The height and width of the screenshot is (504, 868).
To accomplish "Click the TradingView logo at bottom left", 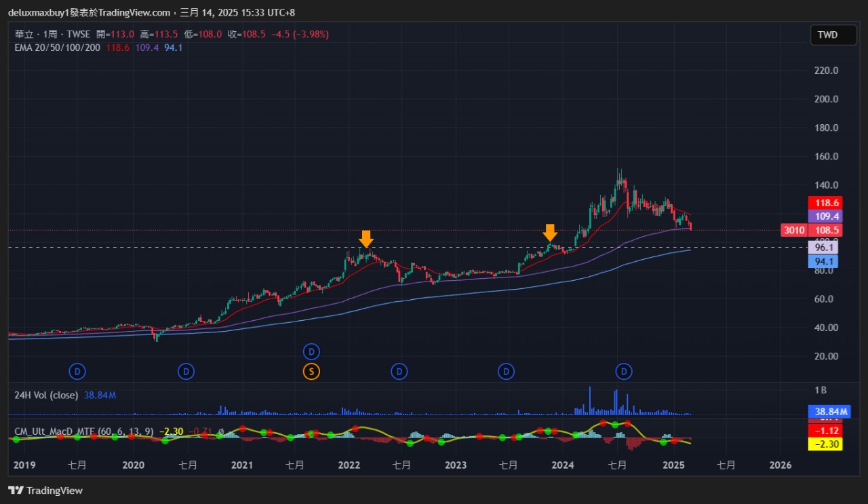I will click(45, 490).
